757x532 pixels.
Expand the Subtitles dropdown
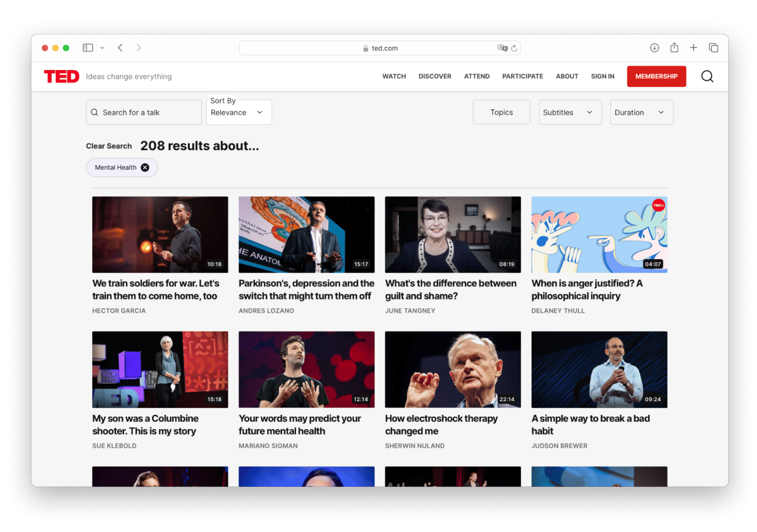click(x=570, y=112)
